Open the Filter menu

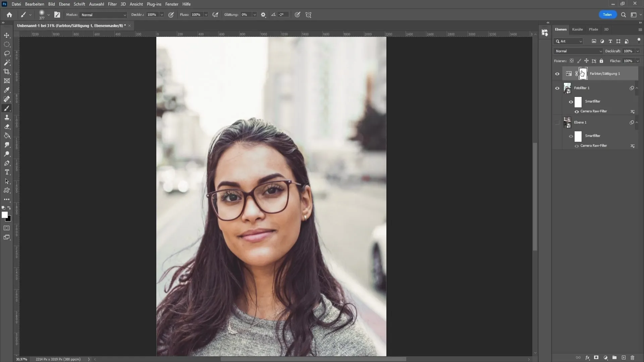[x=112, y=4]
